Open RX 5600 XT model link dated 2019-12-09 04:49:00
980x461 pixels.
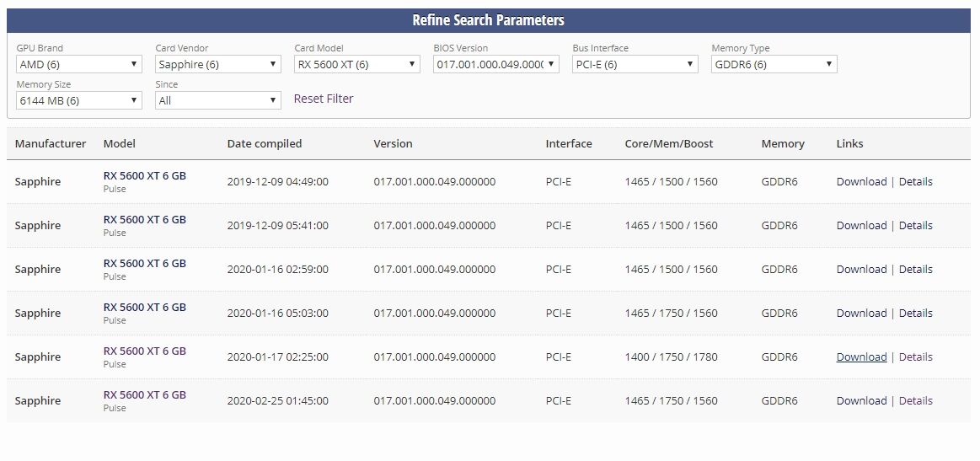(144, 176)
